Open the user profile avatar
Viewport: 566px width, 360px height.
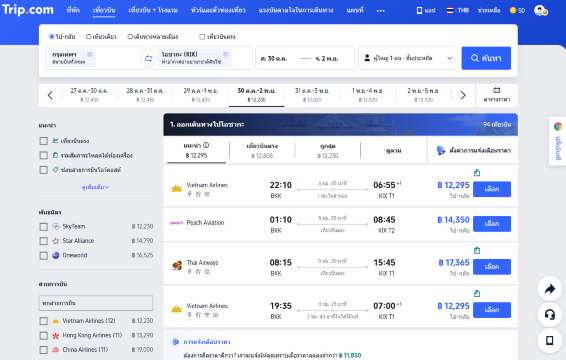[x=541, y=10]
